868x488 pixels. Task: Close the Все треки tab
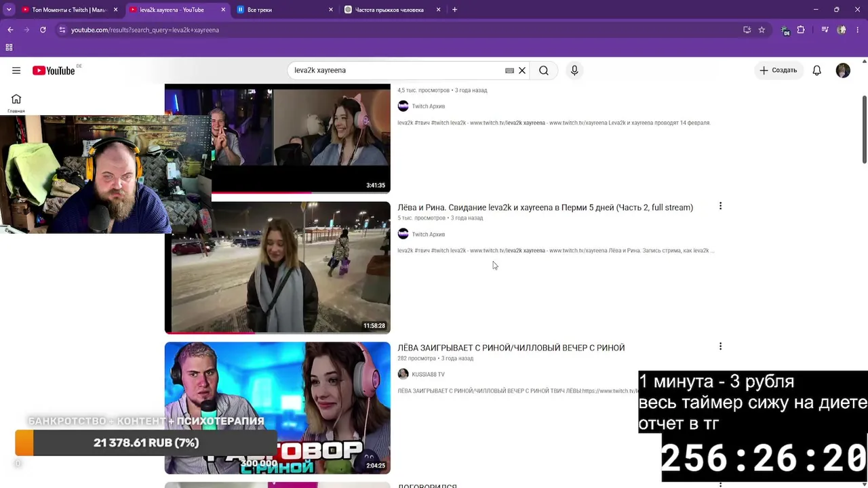[x=331, y=9]
